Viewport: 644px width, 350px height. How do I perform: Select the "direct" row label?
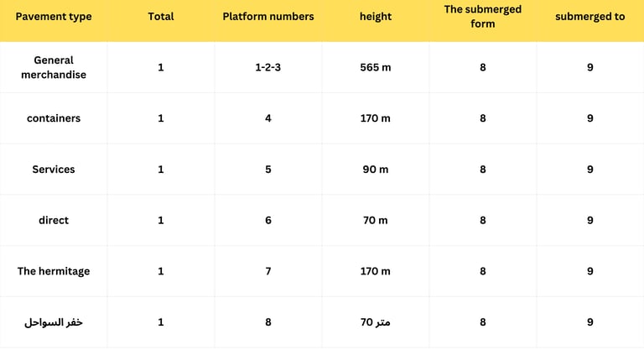(54, 221)
